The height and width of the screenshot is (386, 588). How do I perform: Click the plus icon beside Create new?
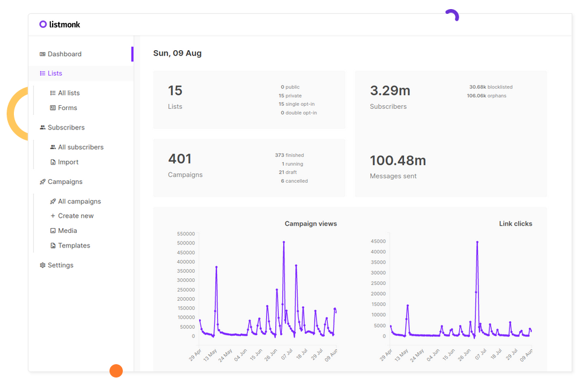(x=53, y=215)
